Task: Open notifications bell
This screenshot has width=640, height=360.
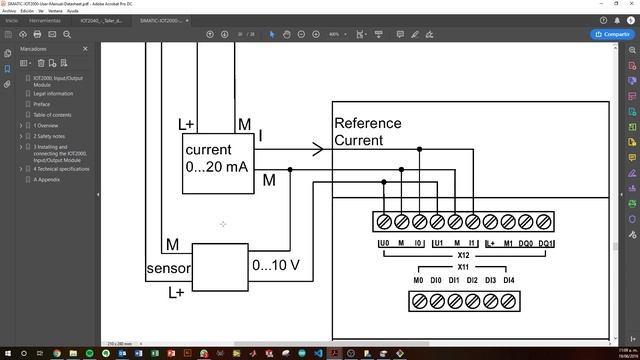Action: [x=617, y=20]
